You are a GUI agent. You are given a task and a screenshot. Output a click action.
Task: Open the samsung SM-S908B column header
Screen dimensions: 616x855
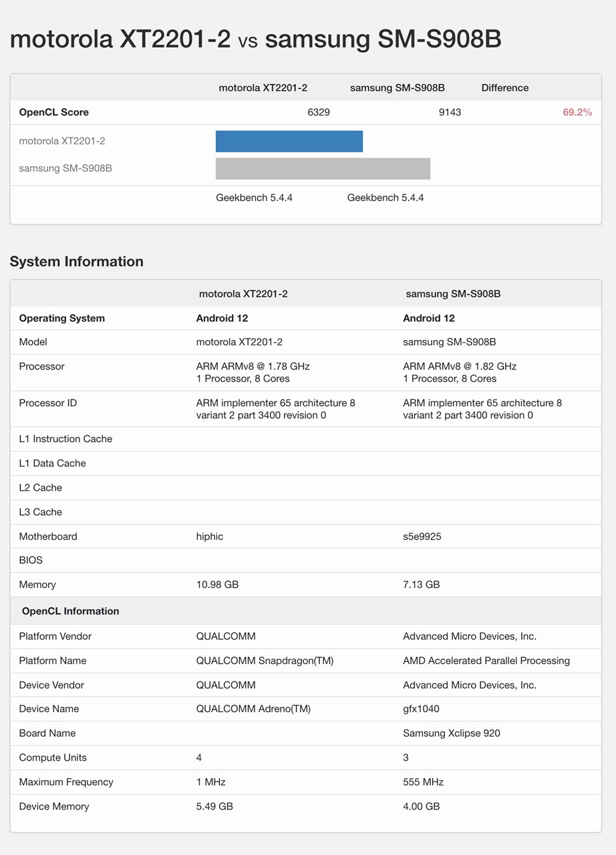(x=397, y=88)
